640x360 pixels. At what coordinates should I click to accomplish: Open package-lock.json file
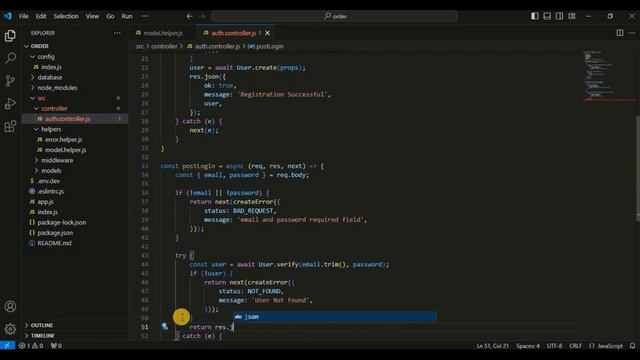point(75,222)
